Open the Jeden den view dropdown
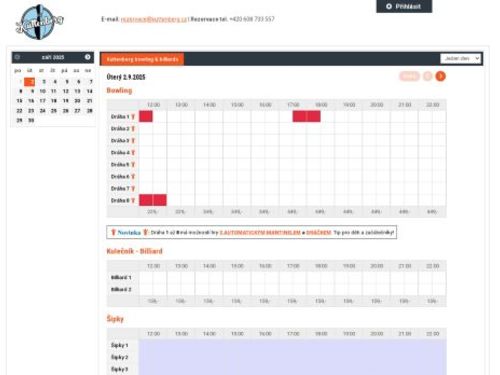 coord(461,58)
